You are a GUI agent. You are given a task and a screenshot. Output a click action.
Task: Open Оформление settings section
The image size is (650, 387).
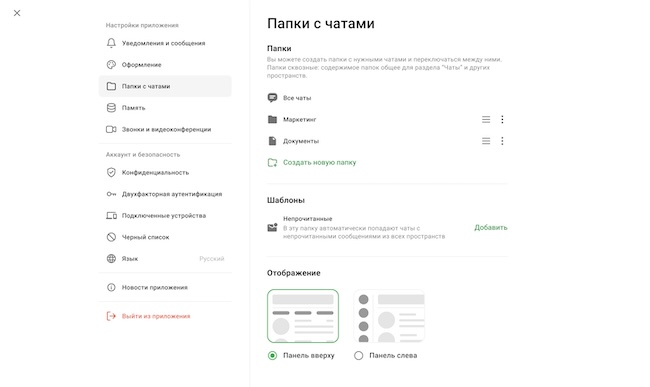click(x=165, y=65)
